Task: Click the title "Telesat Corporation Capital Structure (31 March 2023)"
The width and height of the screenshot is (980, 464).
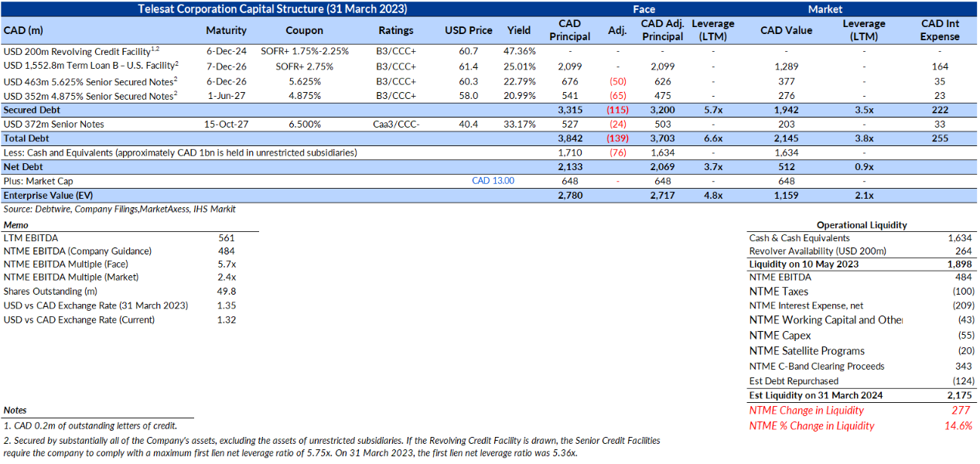Action: 272,9
